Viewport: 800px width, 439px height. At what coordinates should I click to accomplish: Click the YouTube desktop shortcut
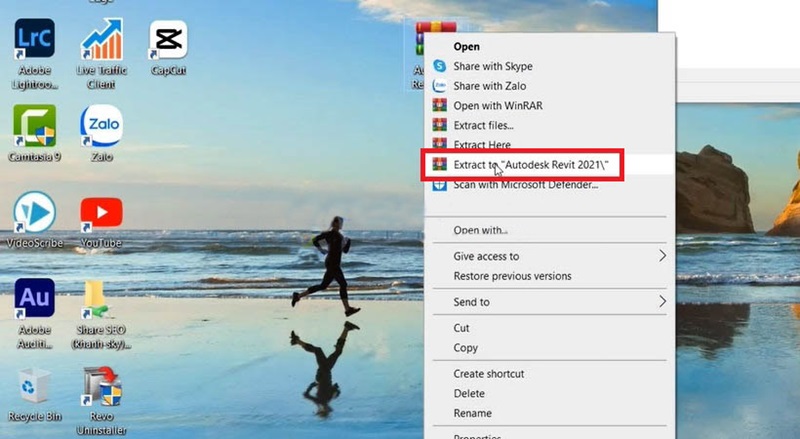[101, 213]
